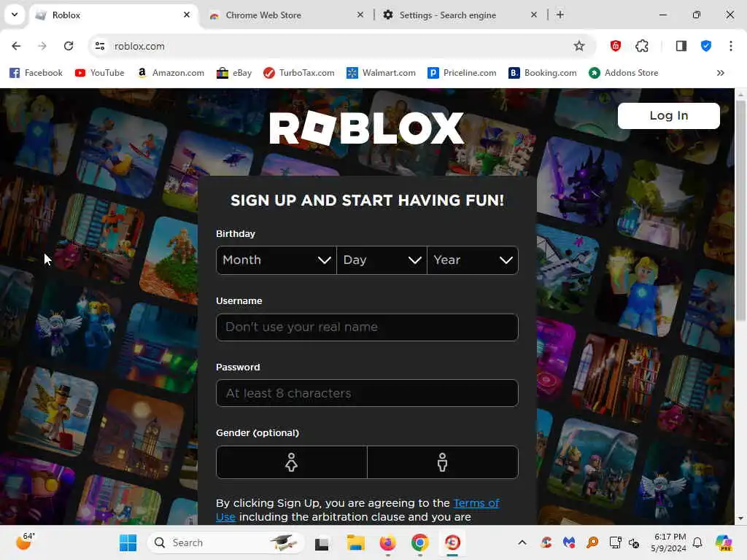
Task: Select the female gender option
Action: coord(292,462)
